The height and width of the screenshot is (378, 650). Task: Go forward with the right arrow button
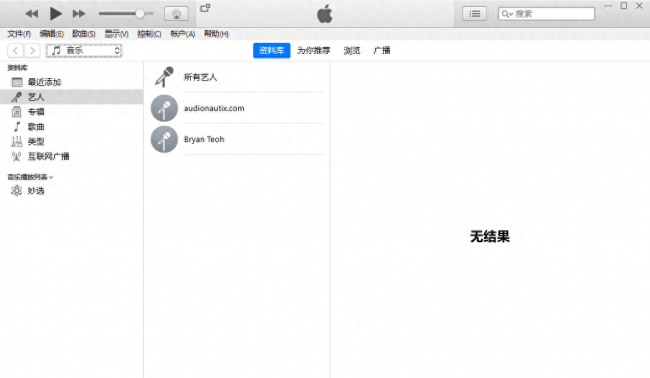pyautogui.click(x=32, y=51)
